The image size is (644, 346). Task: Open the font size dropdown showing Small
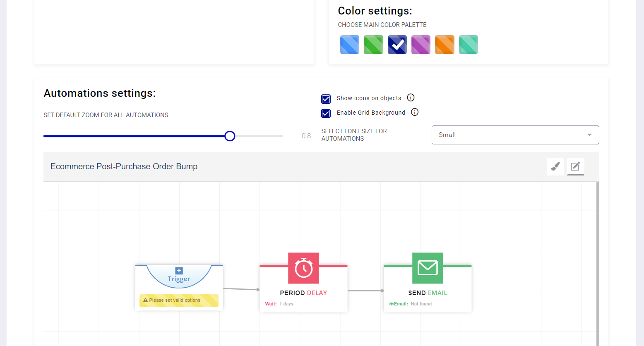tap(506, 135)
